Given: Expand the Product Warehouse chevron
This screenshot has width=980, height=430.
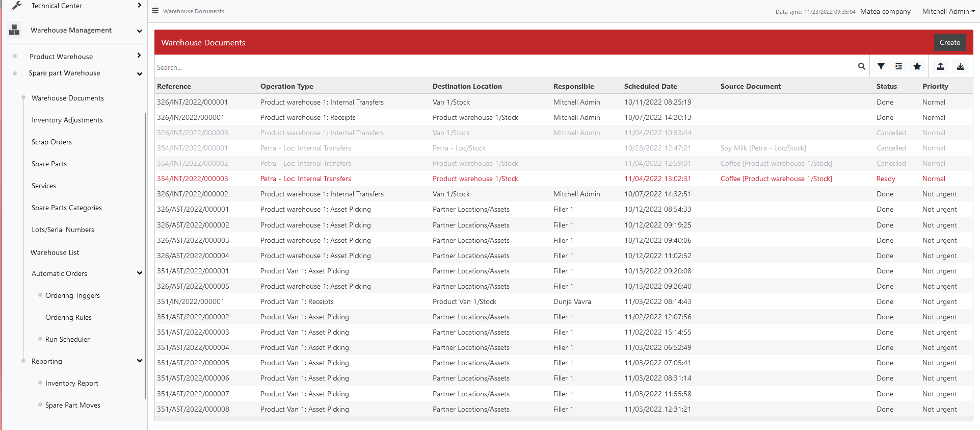Looking at the screenshot, I should pos(139,56).
